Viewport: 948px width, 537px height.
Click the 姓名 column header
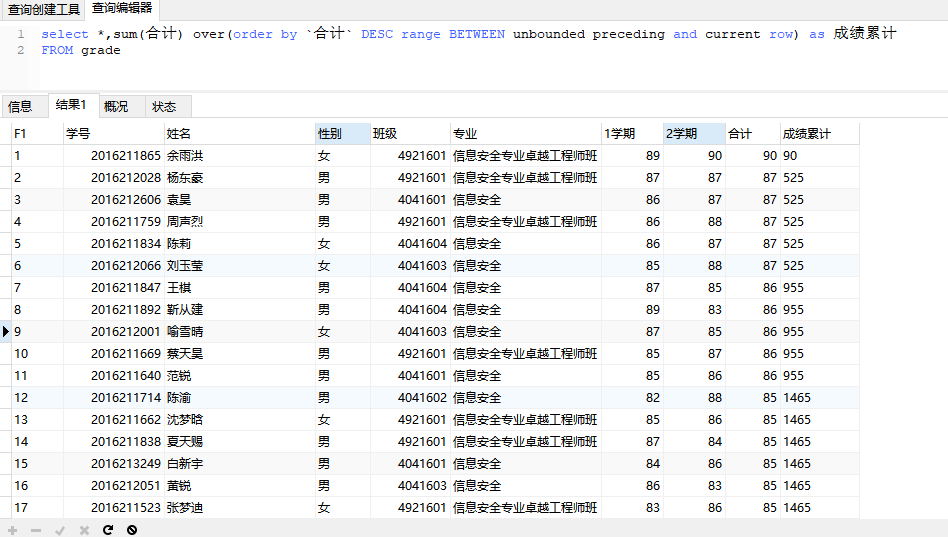point(239,134)
